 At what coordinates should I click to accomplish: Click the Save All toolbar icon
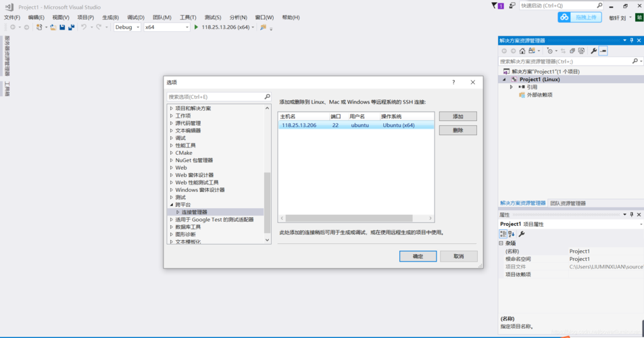pyautogui.click(x=71, y=27)
